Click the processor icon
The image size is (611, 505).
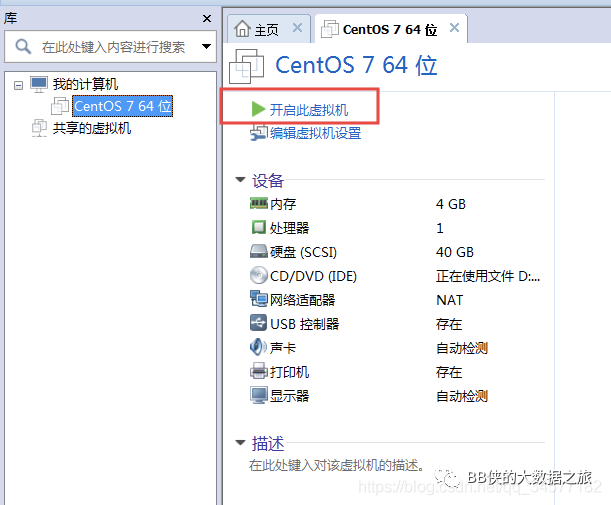click(x=259, y=228)
